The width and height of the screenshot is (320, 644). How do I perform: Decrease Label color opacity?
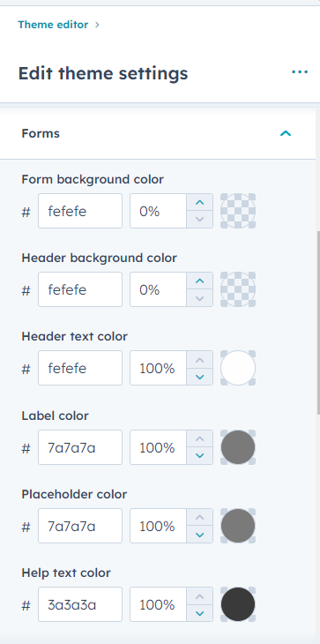click(x=200, y=455)
